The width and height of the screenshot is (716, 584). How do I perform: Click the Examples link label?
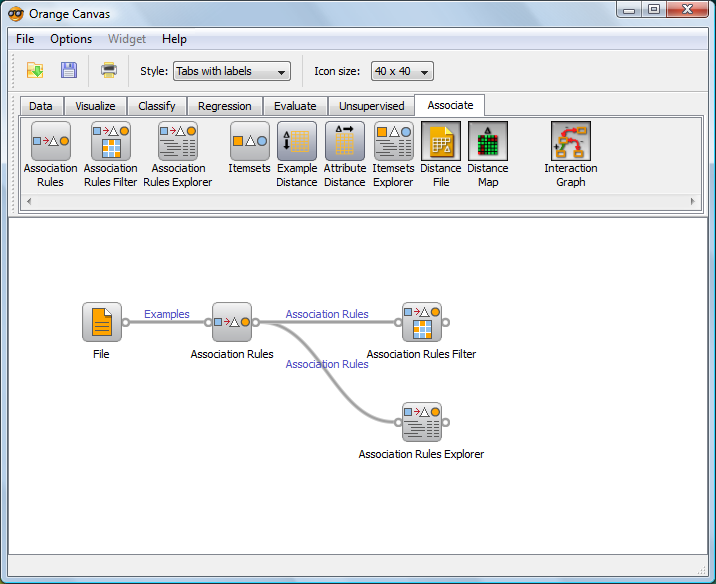[167, 314]
